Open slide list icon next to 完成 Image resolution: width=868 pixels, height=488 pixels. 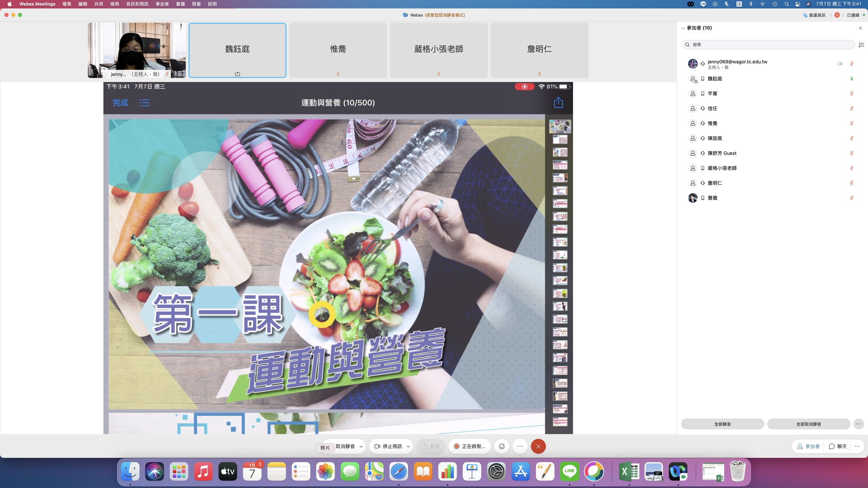(144, 103)
